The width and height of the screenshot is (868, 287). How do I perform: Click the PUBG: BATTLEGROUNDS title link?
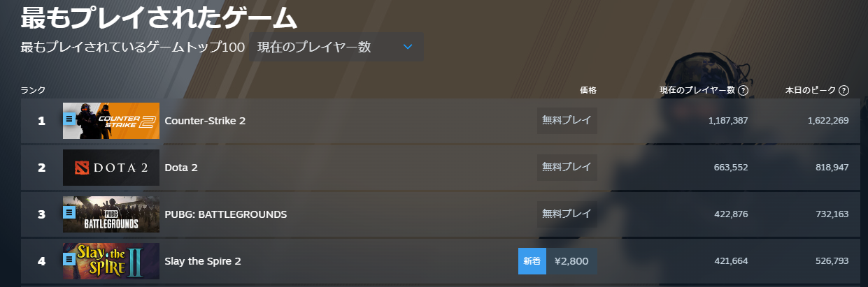point(225,214)
